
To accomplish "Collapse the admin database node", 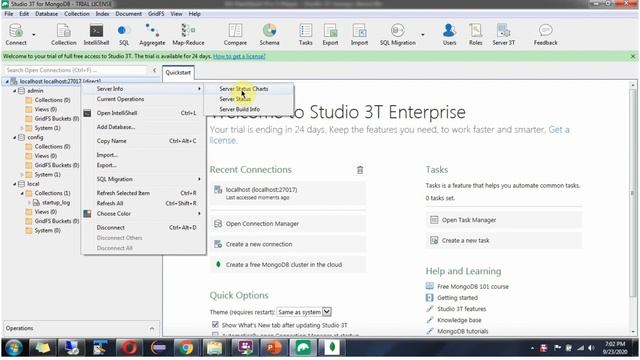I will 15,91.
